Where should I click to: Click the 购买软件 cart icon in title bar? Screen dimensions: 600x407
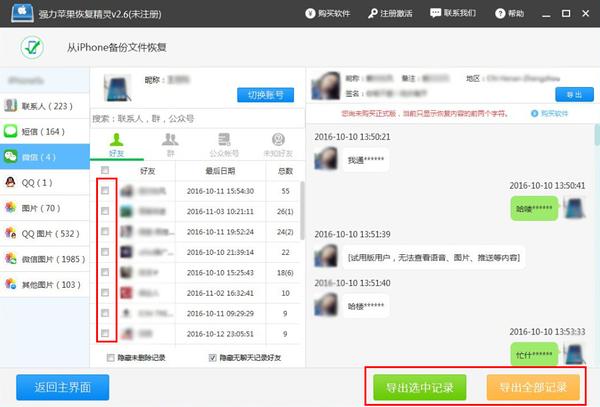[310, 14]
